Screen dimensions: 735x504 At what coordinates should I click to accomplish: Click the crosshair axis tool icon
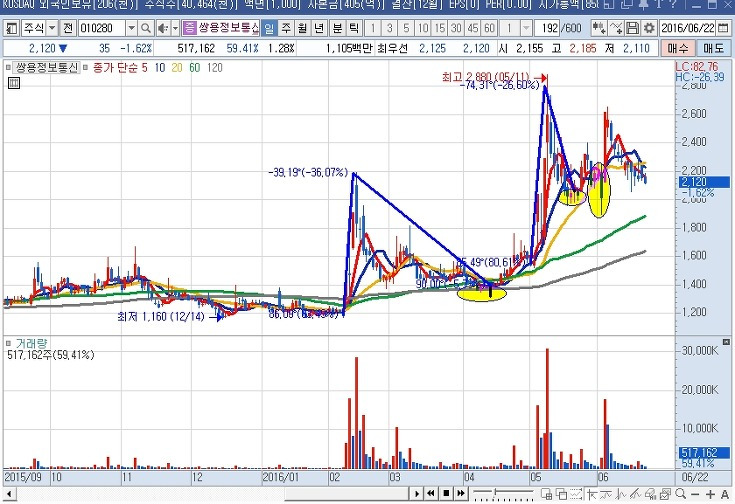point(592,494)
